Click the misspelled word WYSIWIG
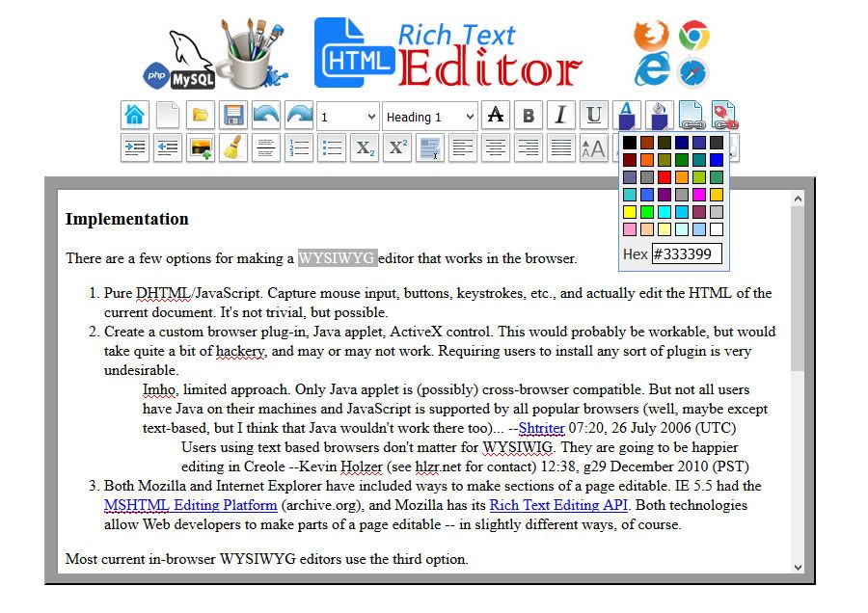The image size is (868, 613). pos(518,447)
